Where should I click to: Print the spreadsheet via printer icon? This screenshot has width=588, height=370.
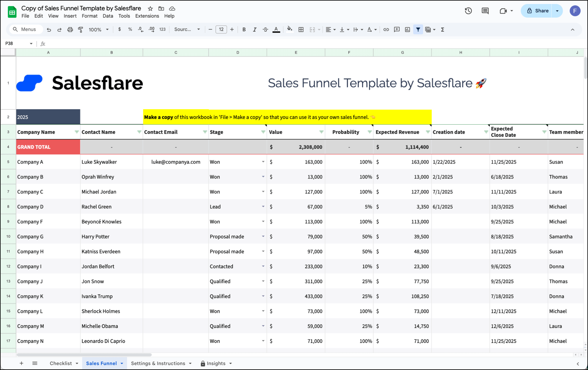click(x=70, y=29)
